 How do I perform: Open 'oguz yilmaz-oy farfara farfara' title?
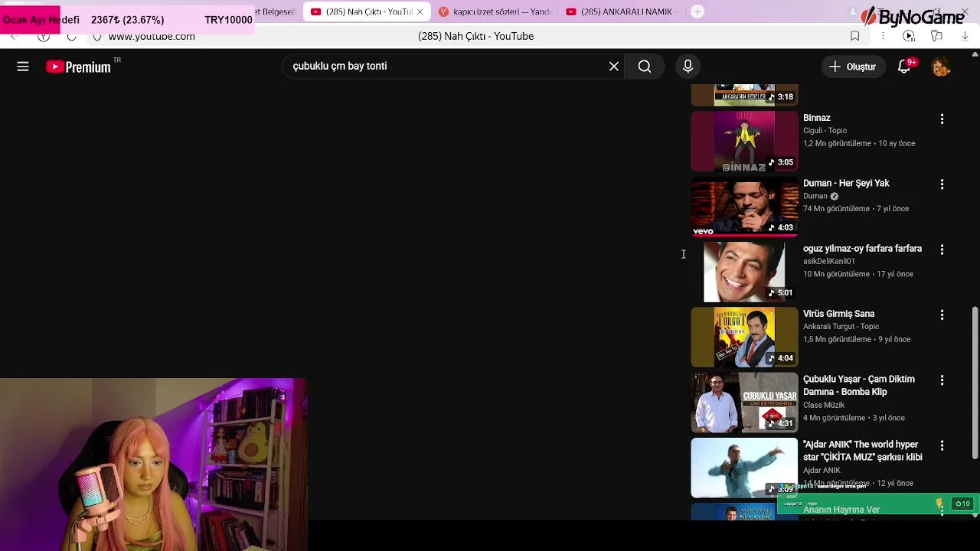pos(862,248)
